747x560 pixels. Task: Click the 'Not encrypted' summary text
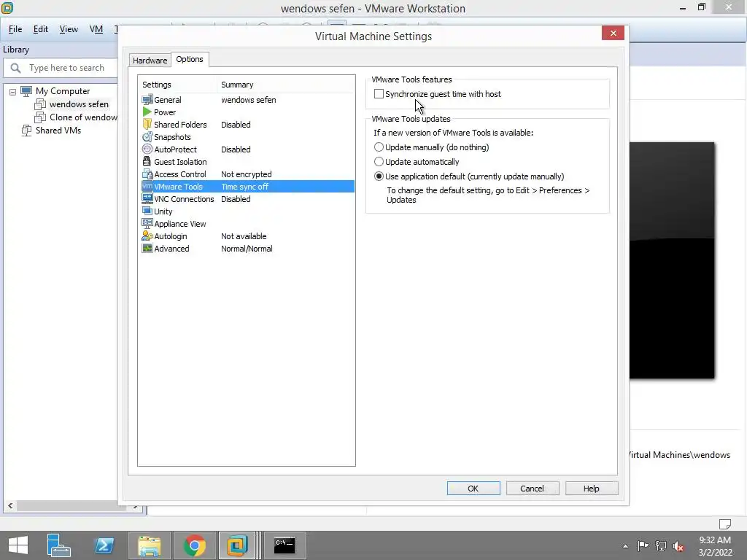tap(247, 174)
